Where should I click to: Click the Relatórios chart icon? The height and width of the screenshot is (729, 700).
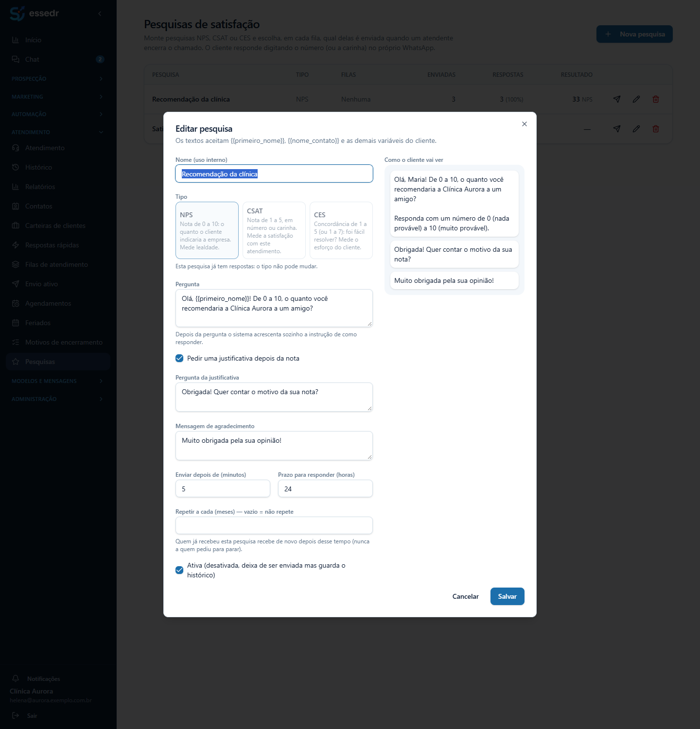pos(16,187)
